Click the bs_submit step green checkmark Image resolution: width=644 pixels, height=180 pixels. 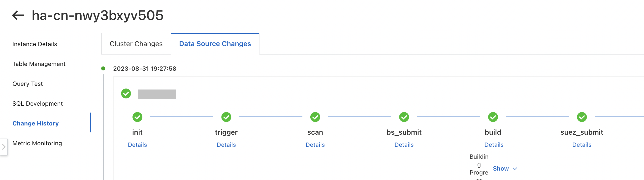404,117
